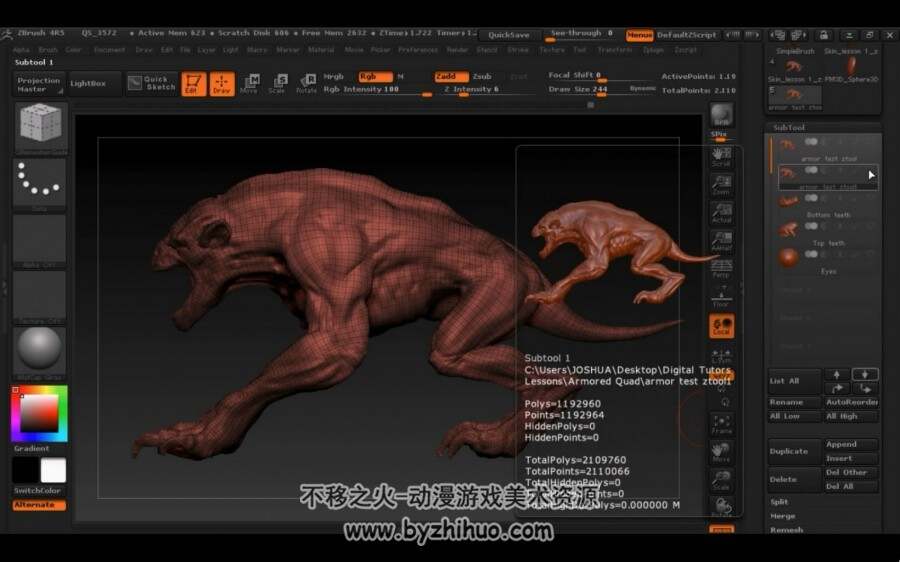Open the Alpha menu
The image size is (900, 562).
(x=21, y=50)
